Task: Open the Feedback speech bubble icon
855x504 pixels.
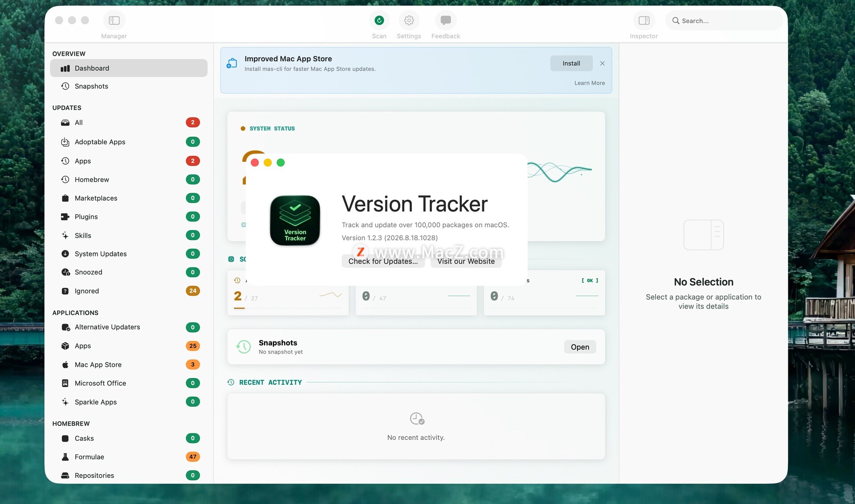Action: click(x=445, y=20)
